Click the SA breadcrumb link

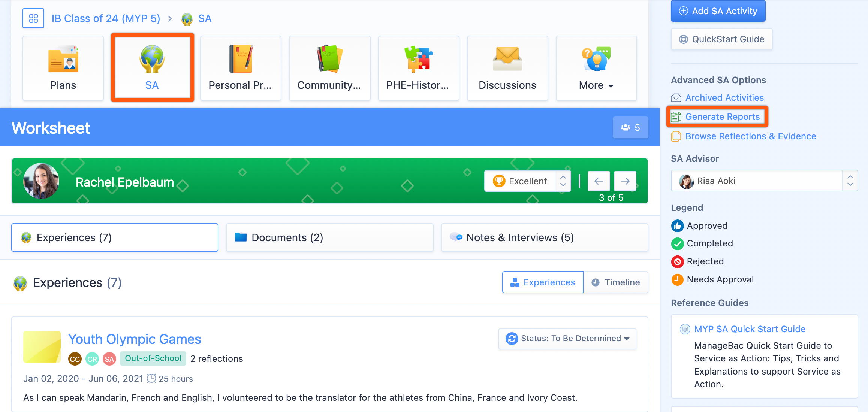click(x=205, y=19)
